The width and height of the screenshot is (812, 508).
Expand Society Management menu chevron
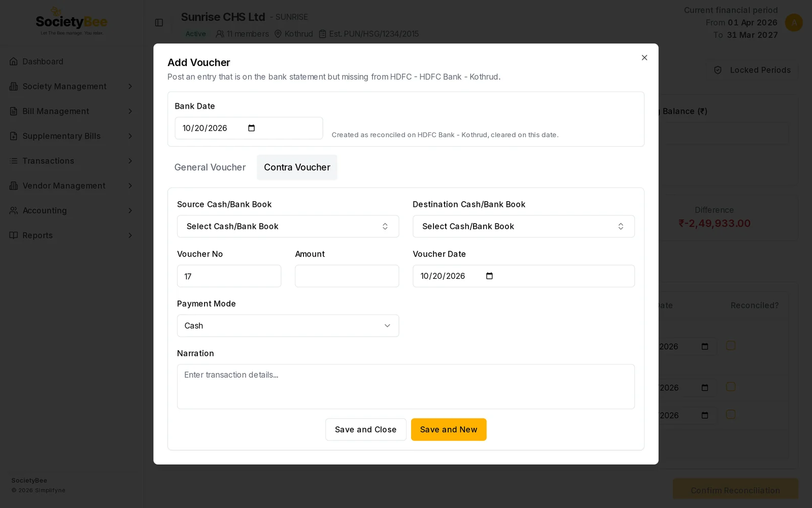[130, 86]
